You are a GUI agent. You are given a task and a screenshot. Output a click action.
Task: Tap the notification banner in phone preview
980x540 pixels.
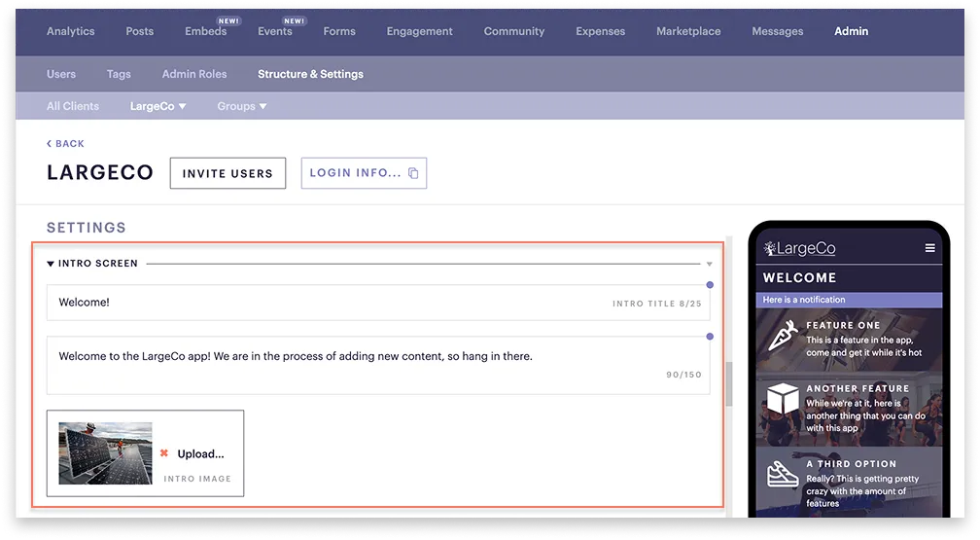[x=849, y=300]
